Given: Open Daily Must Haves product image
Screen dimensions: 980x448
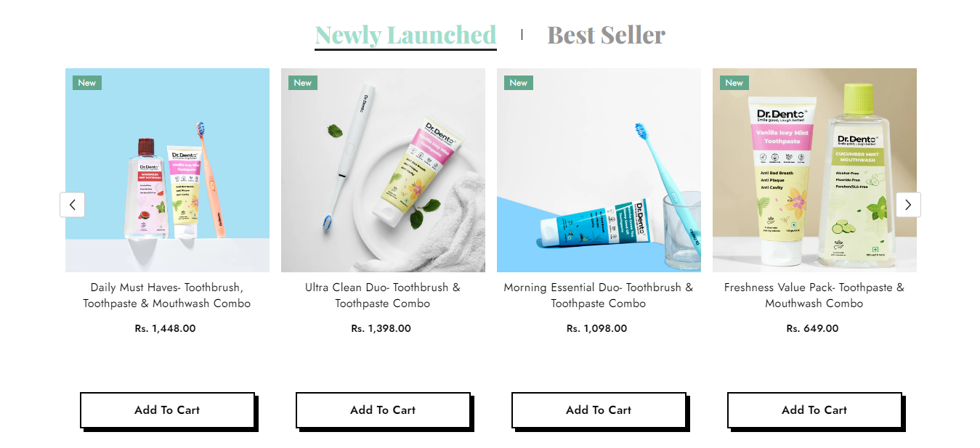Looking at the screenshot, I should click(x=167, y=170).
